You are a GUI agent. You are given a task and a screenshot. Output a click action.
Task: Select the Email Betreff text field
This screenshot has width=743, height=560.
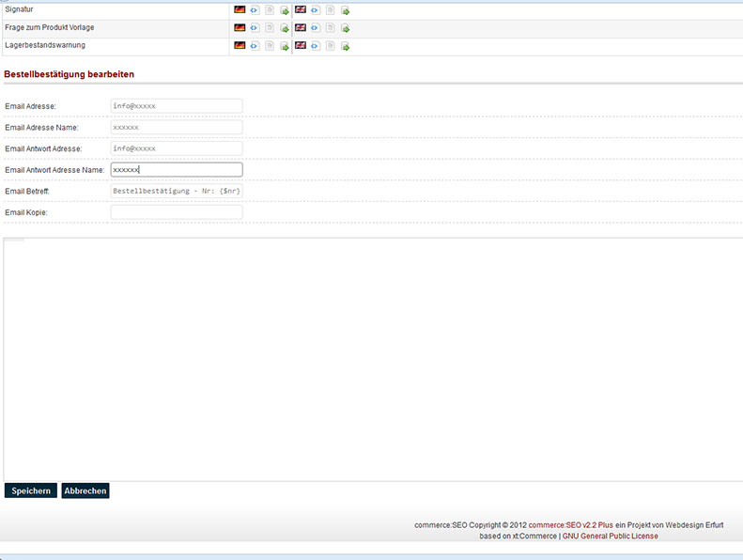pos(177,191)
